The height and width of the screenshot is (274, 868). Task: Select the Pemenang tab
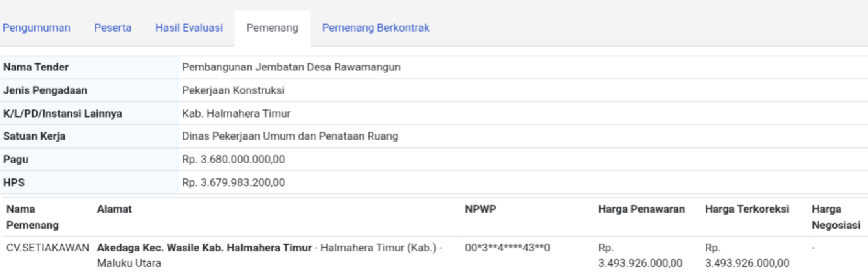(x=272, y=28)
